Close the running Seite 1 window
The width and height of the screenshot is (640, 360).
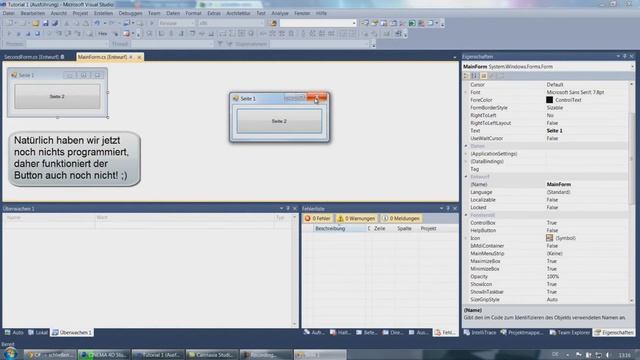[x=317, y=98]
